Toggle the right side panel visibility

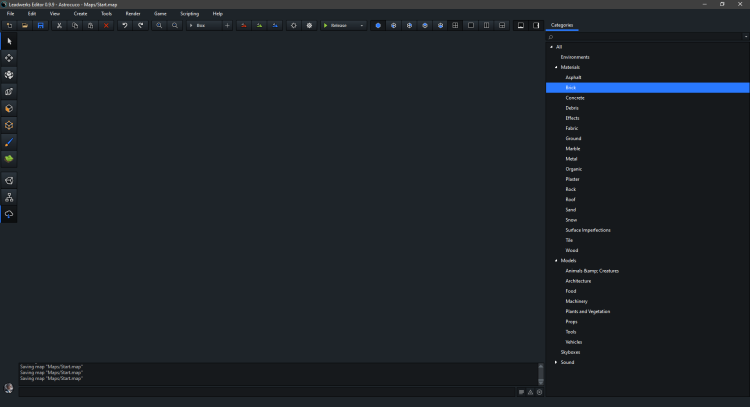click(x=536, y=25)
